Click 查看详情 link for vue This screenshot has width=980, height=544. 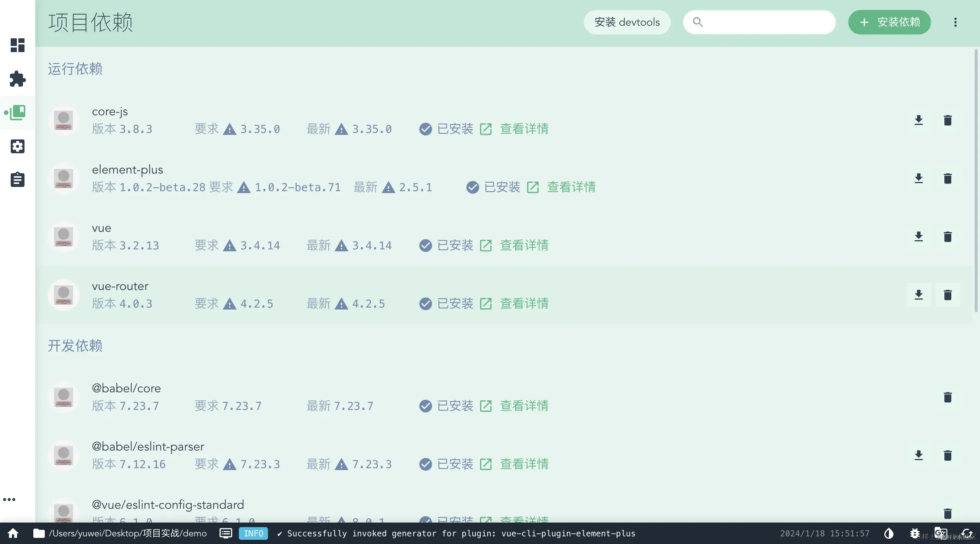coord(524,246)
